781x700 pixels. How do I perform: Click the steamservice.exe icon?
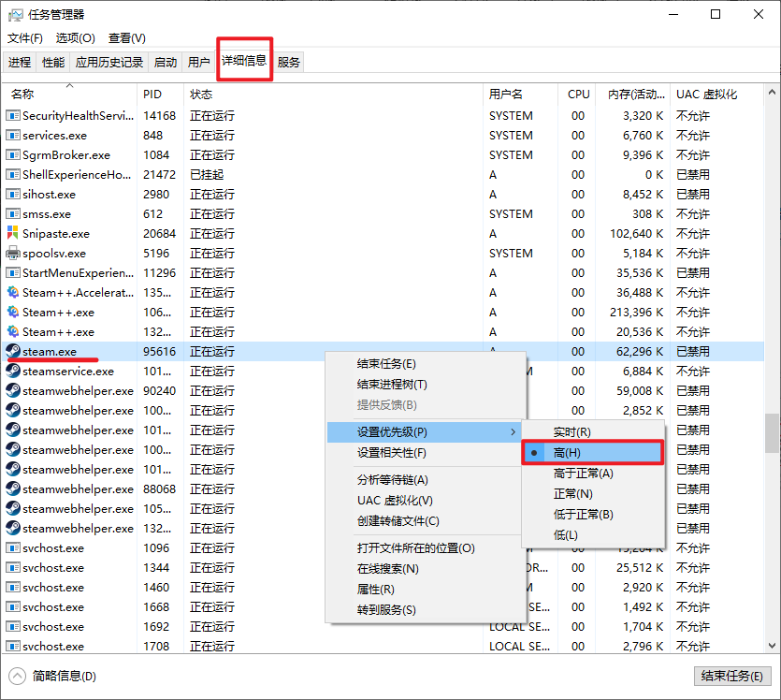click(13, 372)
